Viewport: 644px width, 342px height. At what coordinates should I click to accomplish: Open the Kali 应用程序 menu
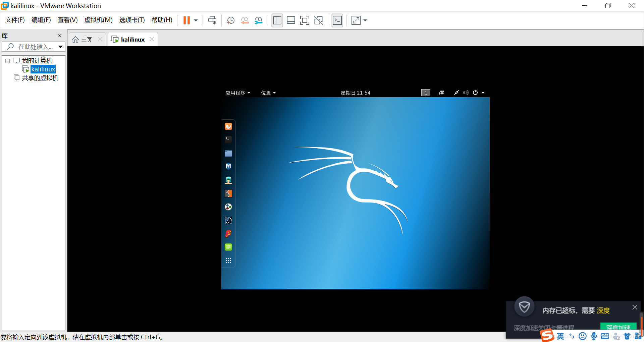[x=238, y=93]
